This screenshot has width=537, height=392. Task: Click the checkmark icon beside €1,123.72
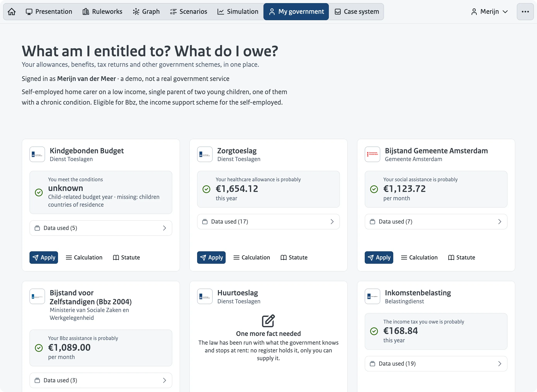click(x=374, y=189)
